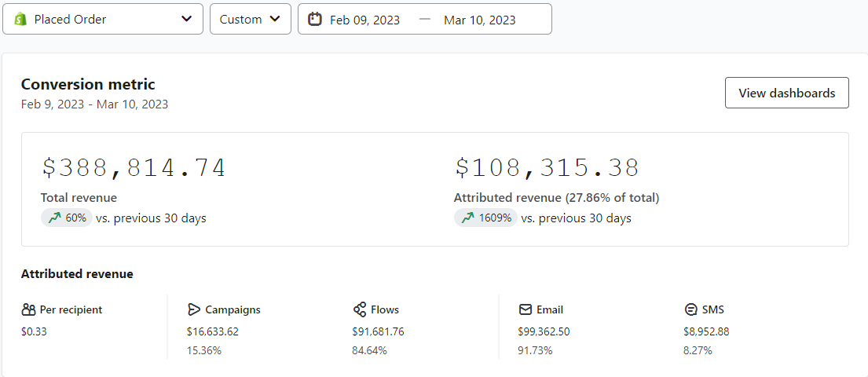
Task: Click the attributed revenue upward trend icon
Action: (467, 218)
